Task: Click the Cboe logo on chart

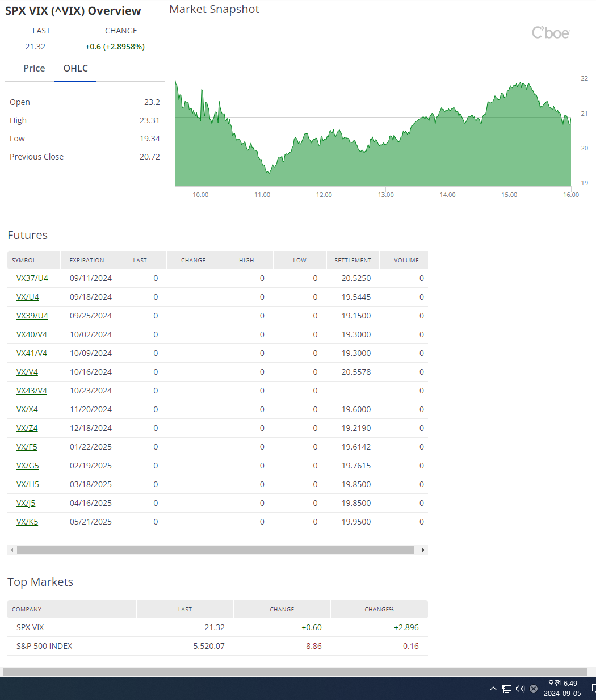Action: [x=551, y=32]
